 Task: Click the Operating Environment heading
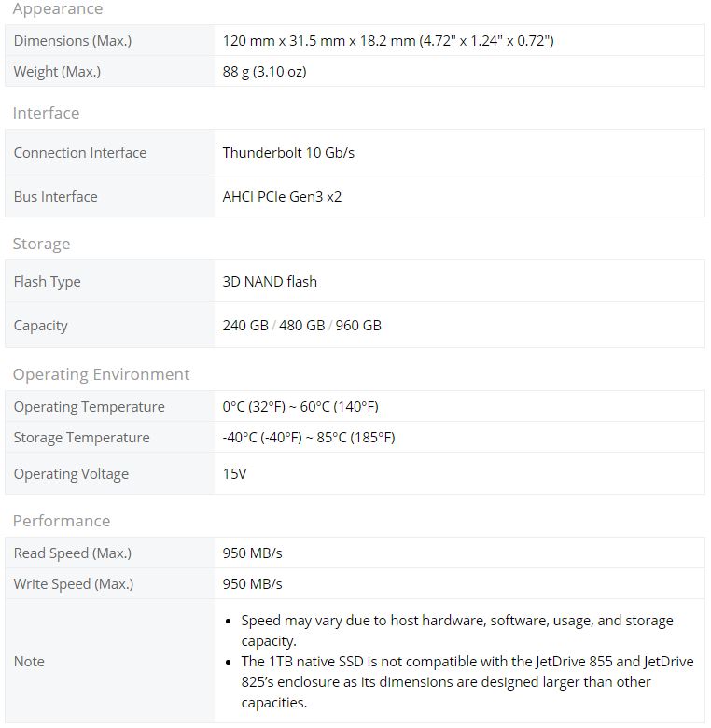101,374
